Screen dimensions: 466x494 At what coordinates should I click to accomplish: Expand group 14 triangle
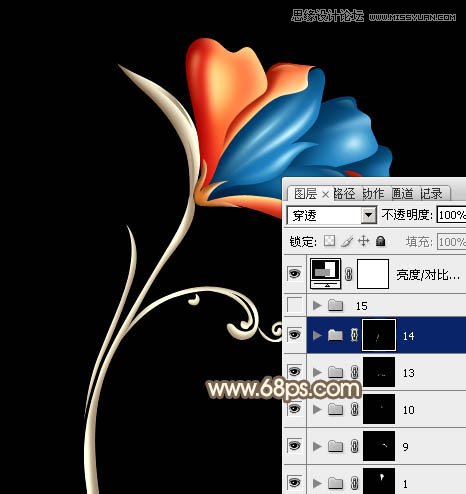pos(317,335)
